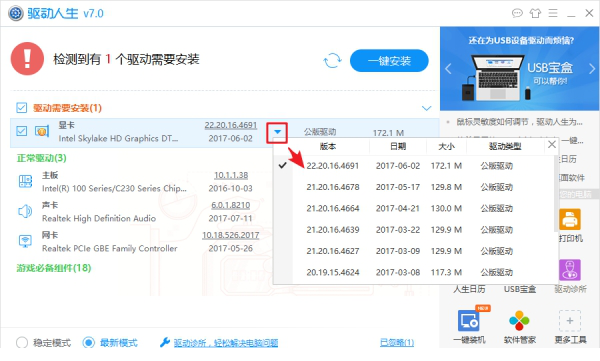Click the motherboard 主板 icon

coord(25,181)
